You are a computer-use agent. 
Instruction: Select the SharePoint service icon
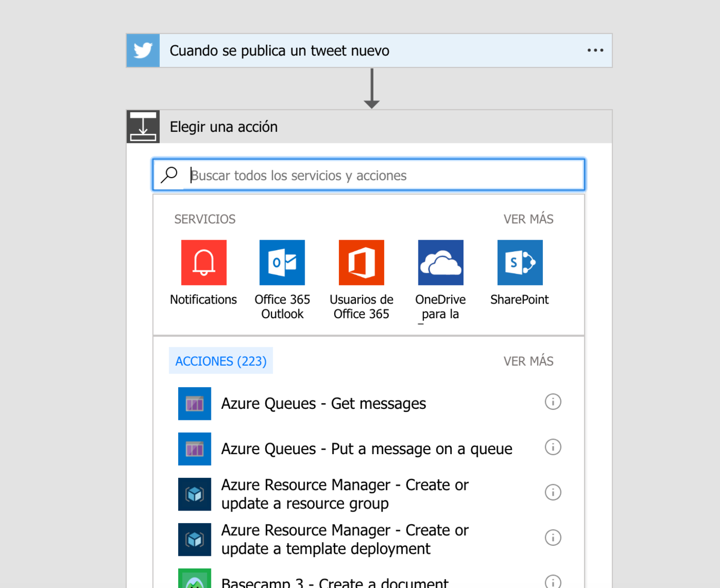coord(520,262)
